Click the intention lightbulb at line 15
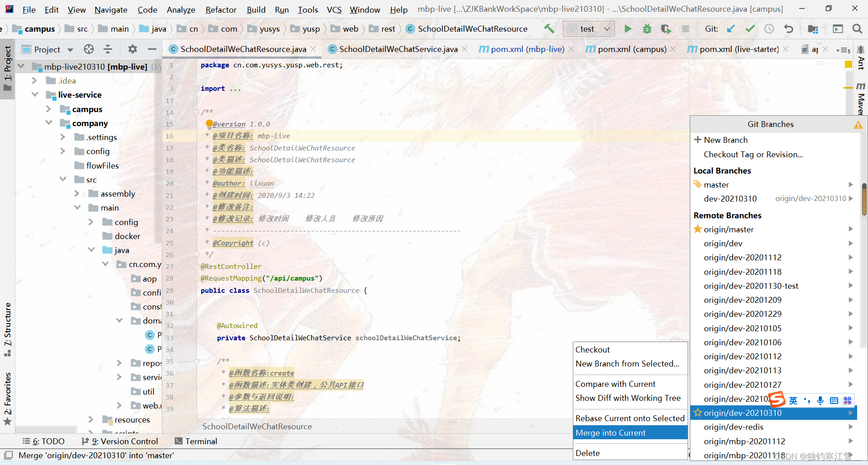Image resolution: width=868 pixels, height=465 pixels. tap(209, 123)
